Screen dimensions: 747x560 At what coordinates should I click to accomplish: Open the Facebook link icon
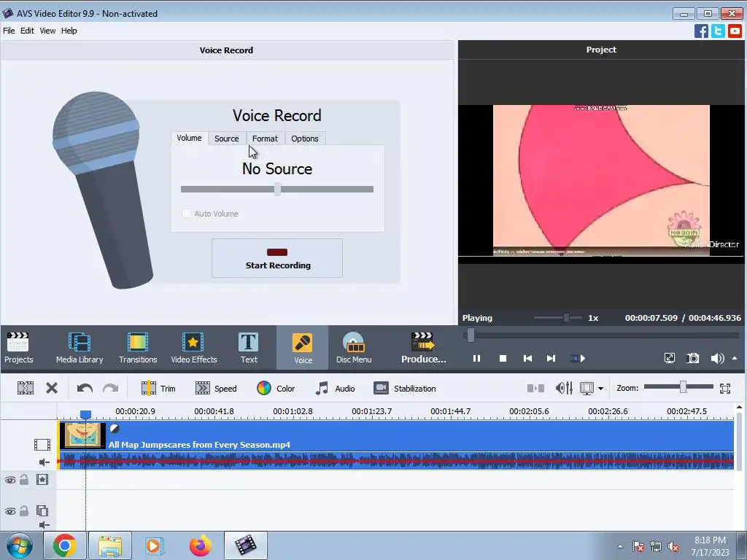point(701,31)
